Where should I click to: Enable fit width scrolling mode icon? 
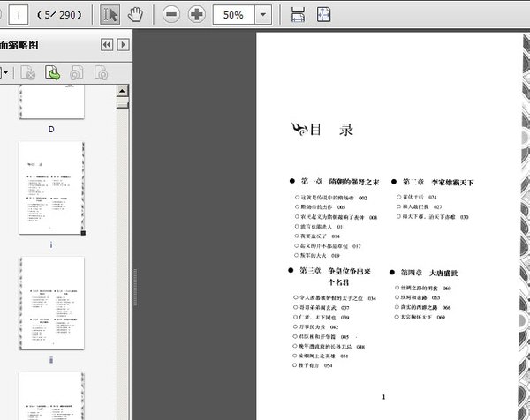[298, 14]
